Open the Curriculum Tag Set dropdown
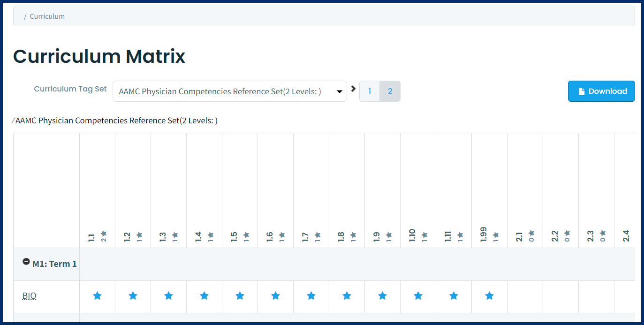Viewport: 644px width, 325px height. tap(229, 91)
